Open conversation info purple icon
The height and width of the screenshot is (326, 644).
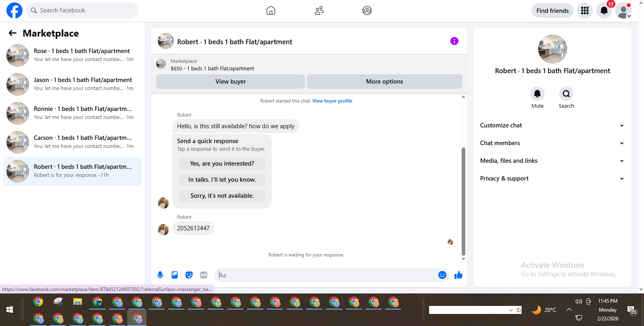[x=454, y=41]
